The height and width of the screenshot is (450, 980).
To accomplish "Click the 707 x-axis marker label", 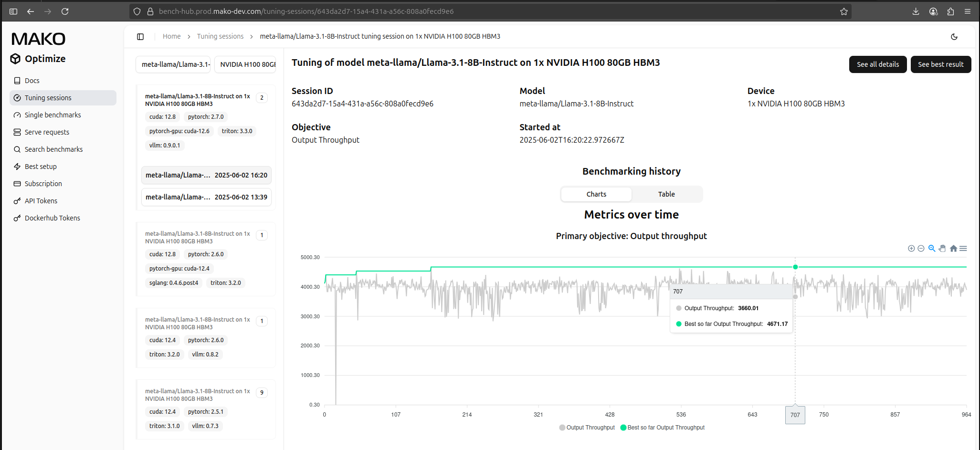I will 795,415.
